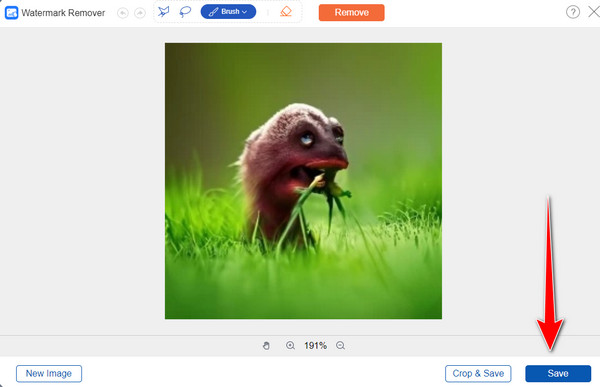Screen dimensions: 600x387
Task: Click the creature photo on canvas
Action: [303, 181]
